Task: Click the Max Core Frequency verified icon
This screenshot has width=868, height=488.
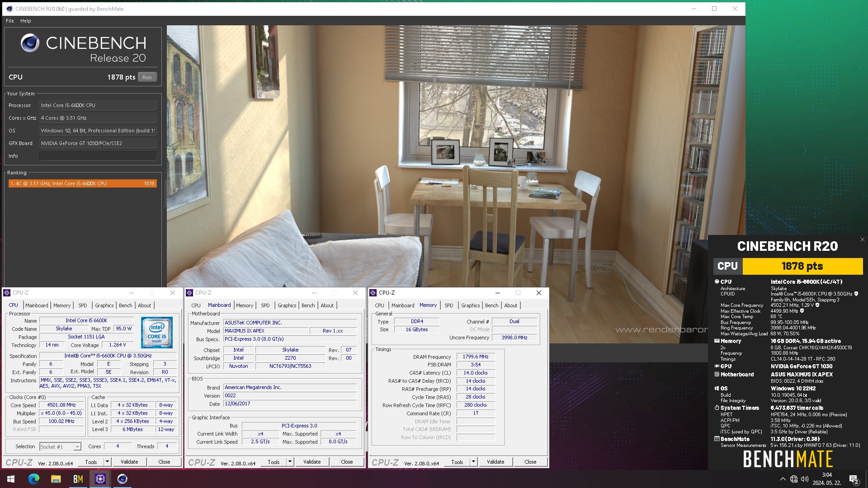Action: click(x=817, y=305)
